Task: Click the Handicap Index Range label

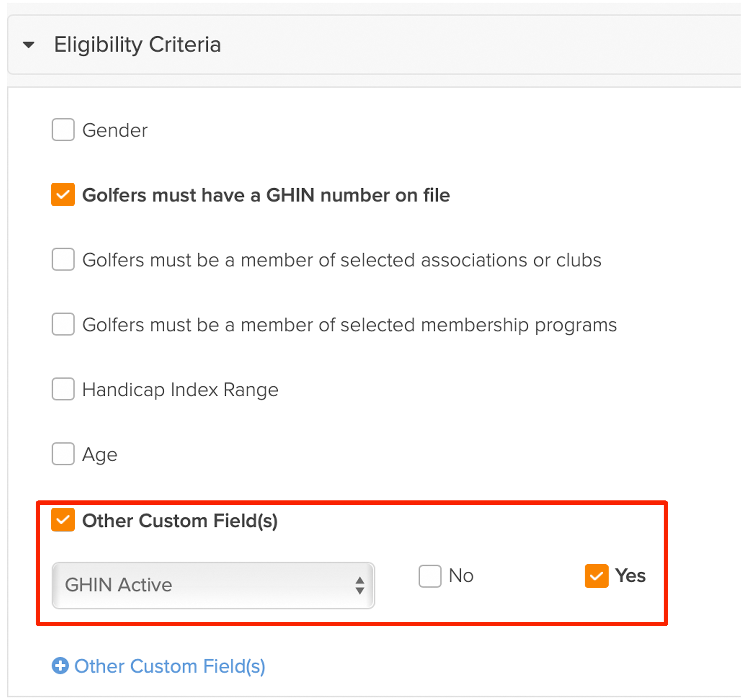Action: [180, 390]
